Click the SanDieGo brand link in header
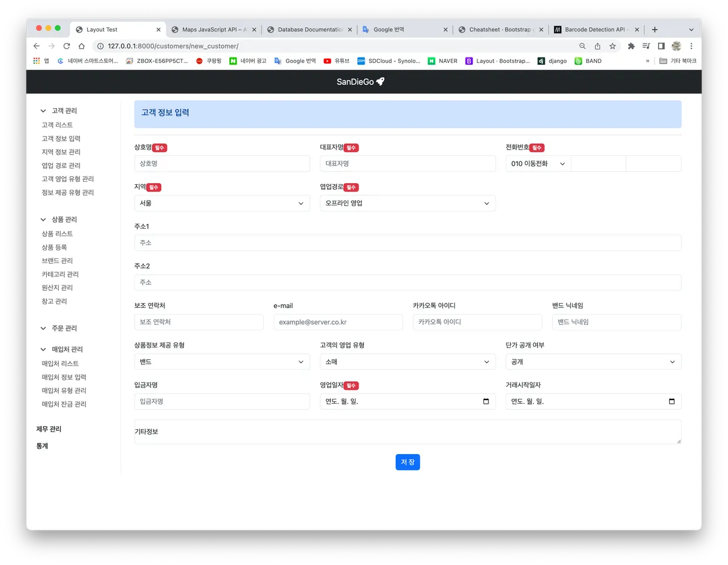The width and height of the screenshot is (728, 565). click(361, 82)
